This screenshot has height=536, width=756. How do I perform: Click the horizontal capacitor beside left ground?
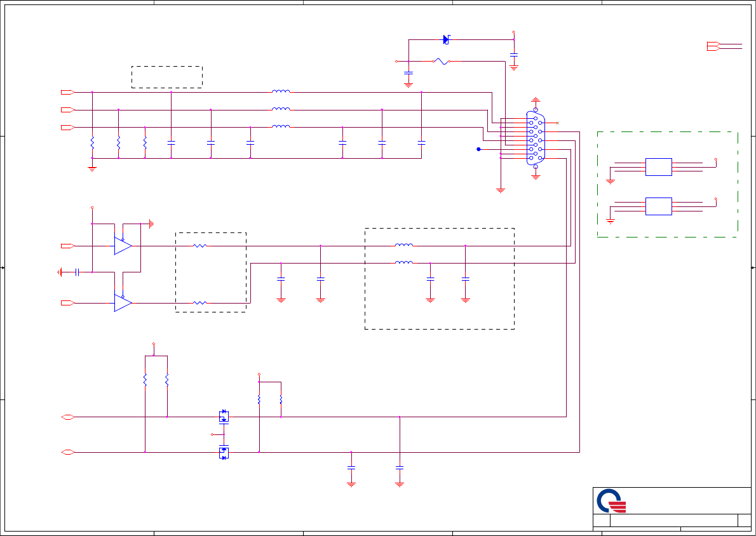pos(77,272)
